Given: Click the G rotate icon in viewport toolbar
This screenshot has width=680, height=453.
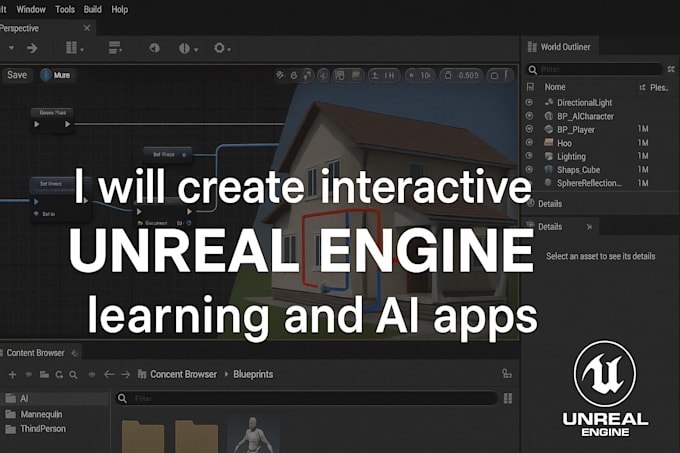Looking at the screenshot, I should (294, 75).
